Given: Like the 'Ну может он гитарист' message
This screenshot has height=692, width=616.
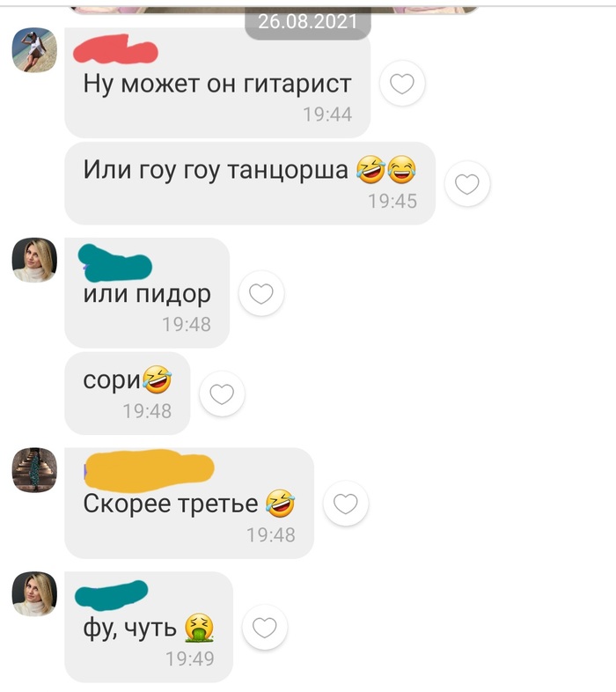Looking at the screenshot, I should (x=402, y=83).
